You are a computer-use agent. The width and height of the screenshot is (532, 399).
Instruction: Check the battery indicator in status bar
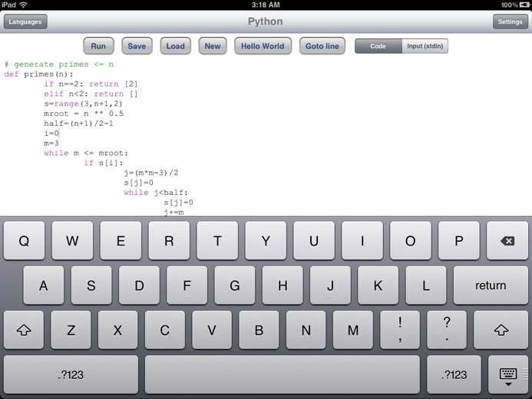click(524, 5)
